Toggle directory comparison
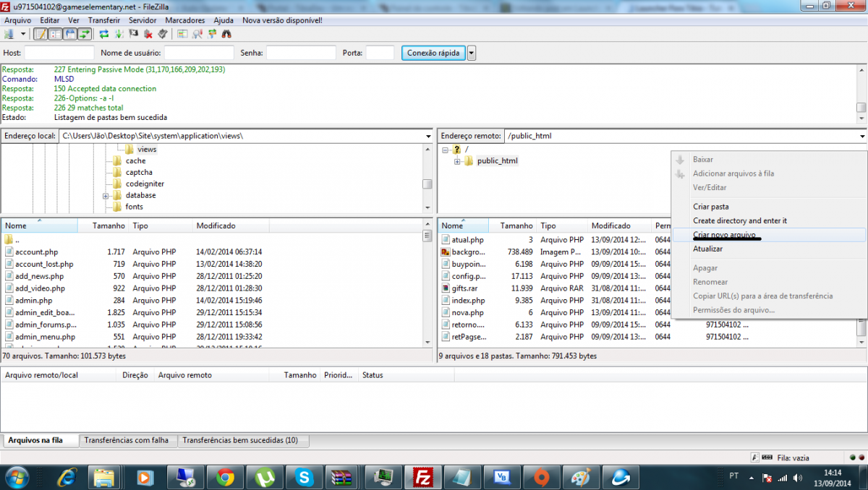 (197, 33)
